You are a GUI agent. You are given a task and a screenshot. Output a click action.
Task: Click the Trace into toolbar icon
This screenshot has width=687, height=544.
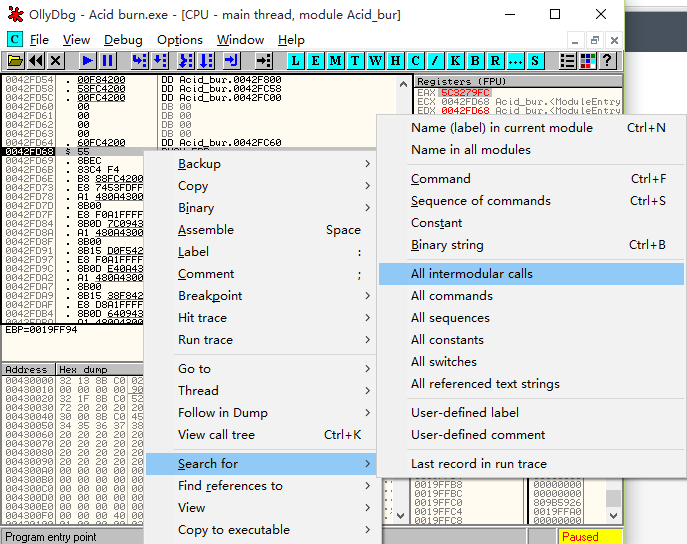coord(186,60)
